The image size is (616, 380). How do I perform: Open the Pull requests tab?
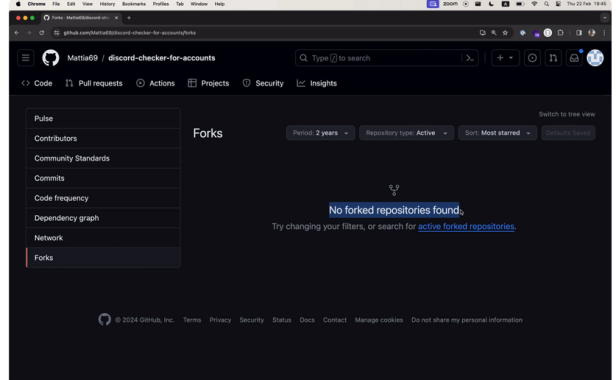(x=94, y=83)
